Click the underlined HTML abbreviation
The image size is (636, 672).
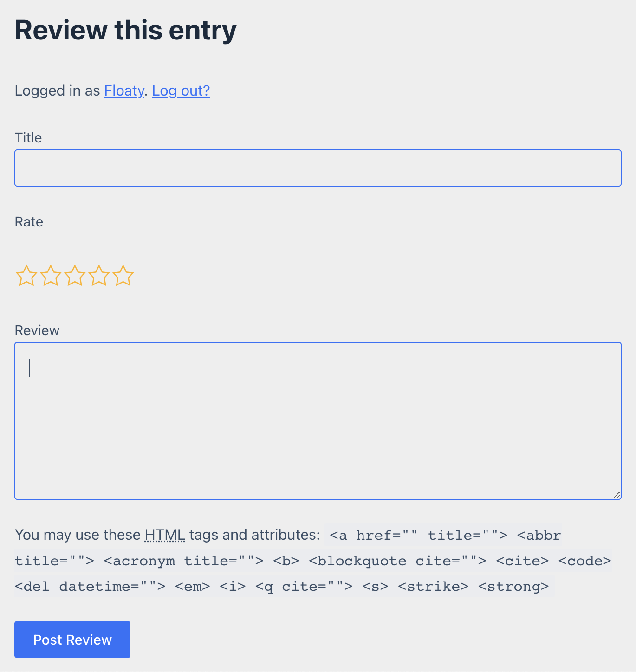click(165, 535)
